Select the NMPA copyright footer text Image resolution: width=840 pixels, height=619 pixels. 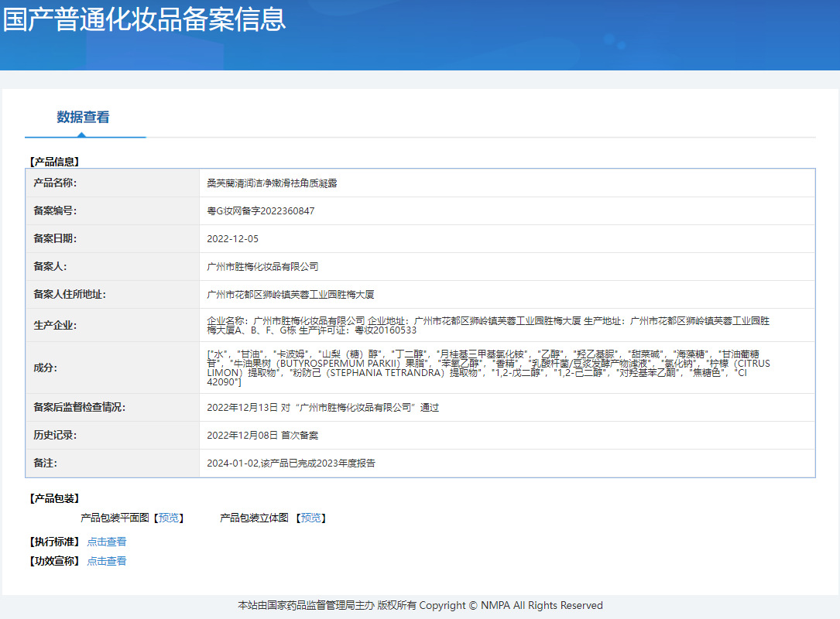(x=420, y=605)
